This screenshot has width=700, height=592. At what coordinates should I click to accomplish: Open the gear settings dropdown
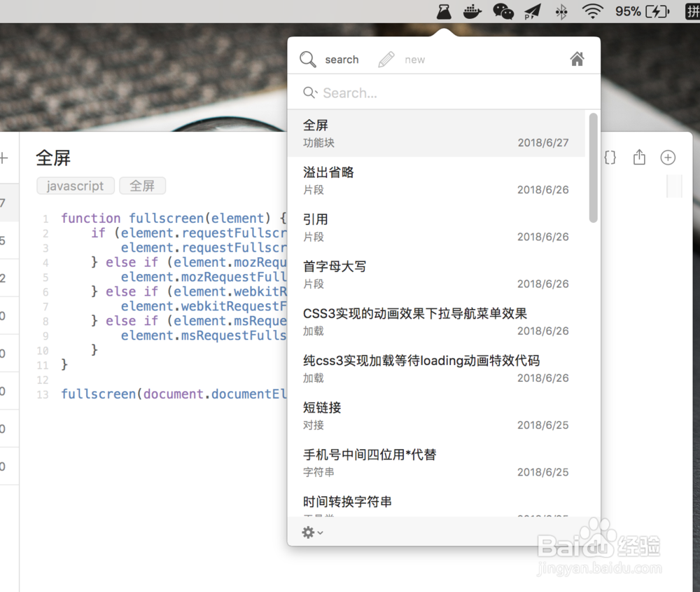coord(312,532)
